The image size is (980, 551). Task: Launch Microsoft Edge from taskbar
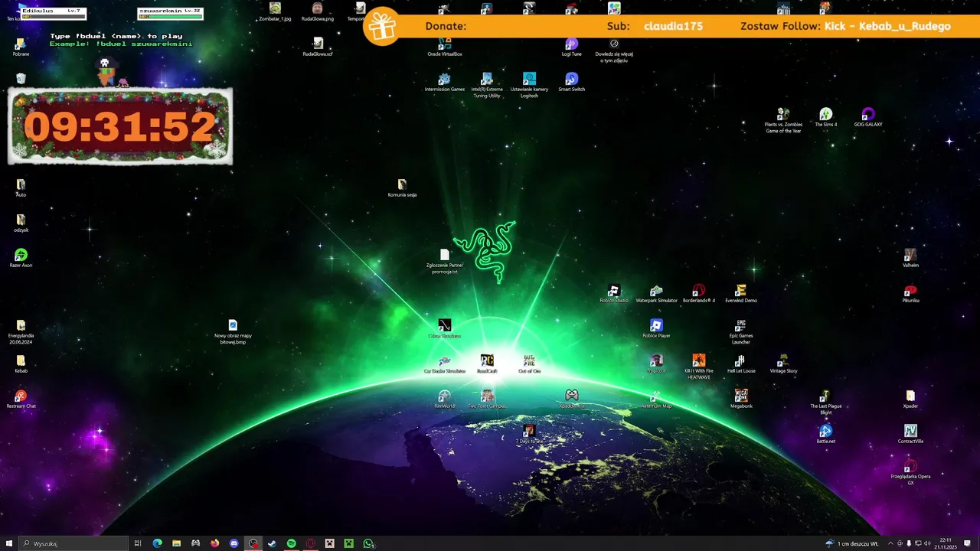click(x=157, y=543)
